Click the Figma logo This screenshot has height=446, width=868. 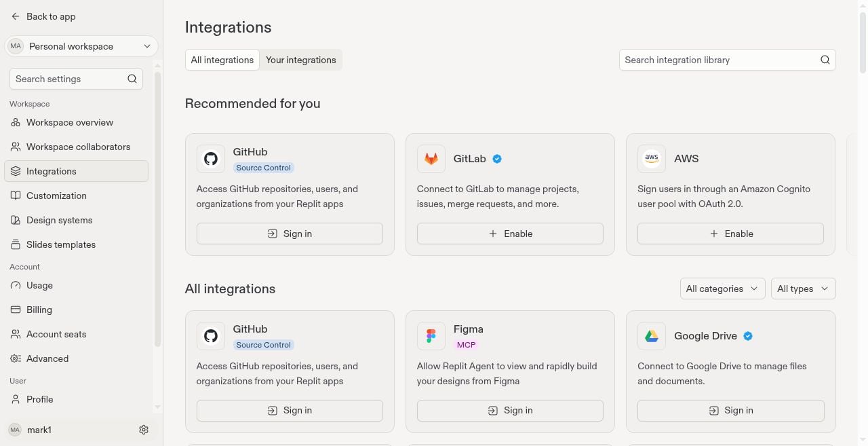click(x=431, y=336)
